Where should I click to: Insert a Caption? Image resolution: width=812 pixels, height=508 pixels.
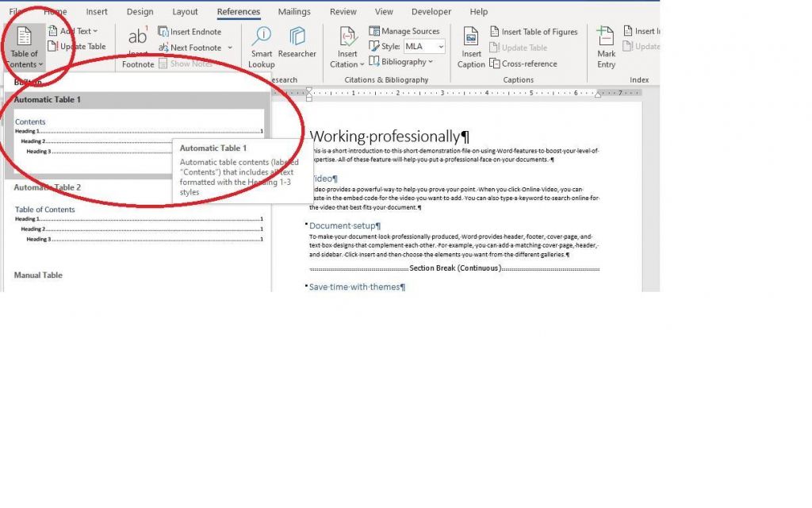point(471,45)
